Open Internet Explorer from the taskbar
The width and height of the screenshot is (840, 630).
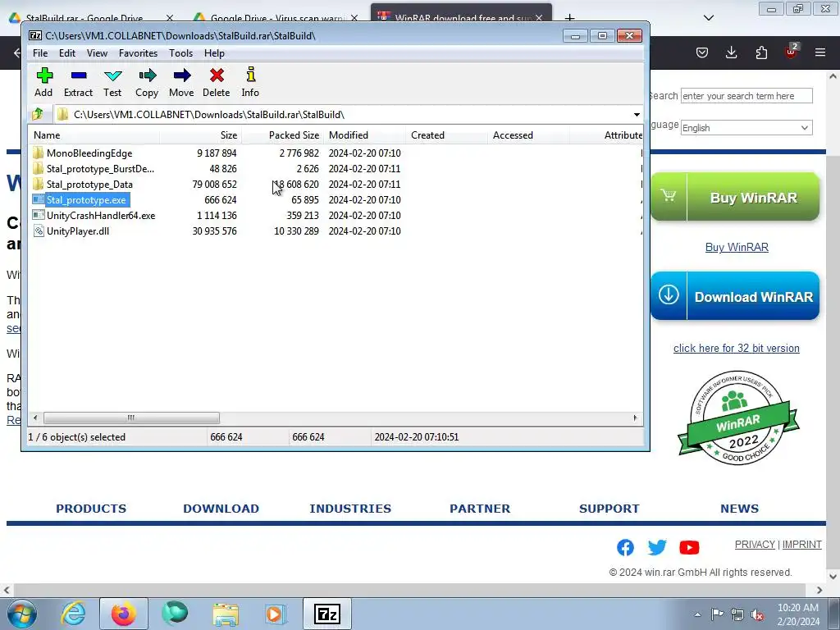73,614
